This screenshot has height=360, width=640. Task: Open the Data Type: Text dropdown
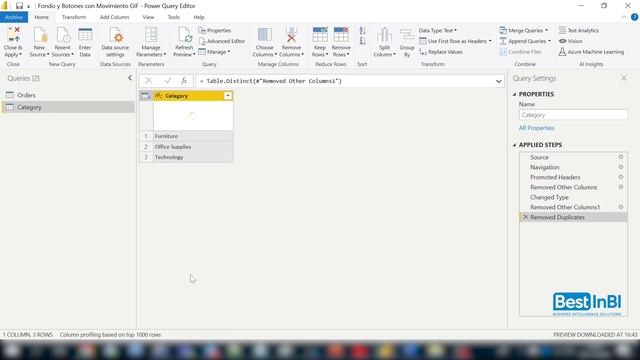pyautogui.click(x=438, y=31)
